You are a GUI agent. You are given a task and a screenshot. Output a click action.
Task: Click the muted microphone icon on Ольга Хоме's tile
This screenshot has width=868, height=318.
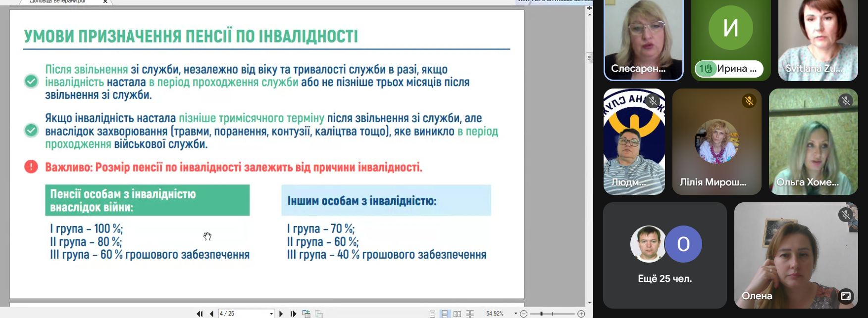tap(846, 101)
